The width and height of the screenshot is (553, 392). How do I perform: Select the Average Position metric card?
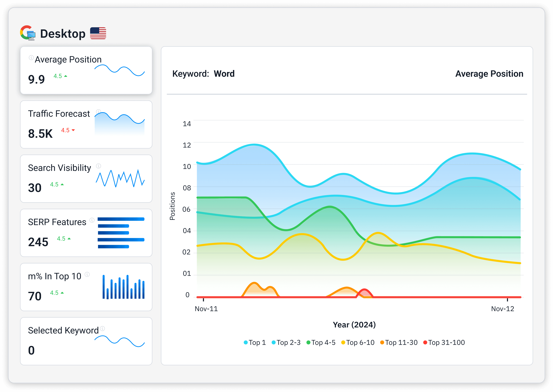[x=86, y=70]
